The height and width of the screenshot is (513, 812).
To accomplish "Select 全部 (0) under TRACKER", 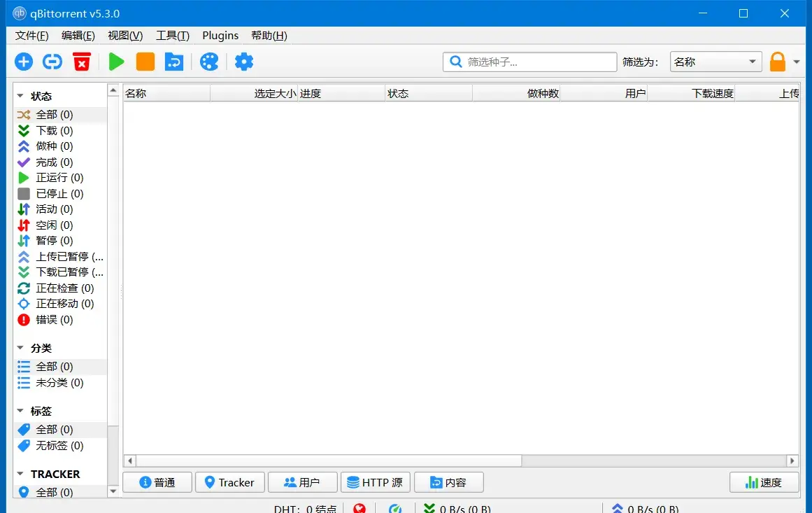I will 61,492.
